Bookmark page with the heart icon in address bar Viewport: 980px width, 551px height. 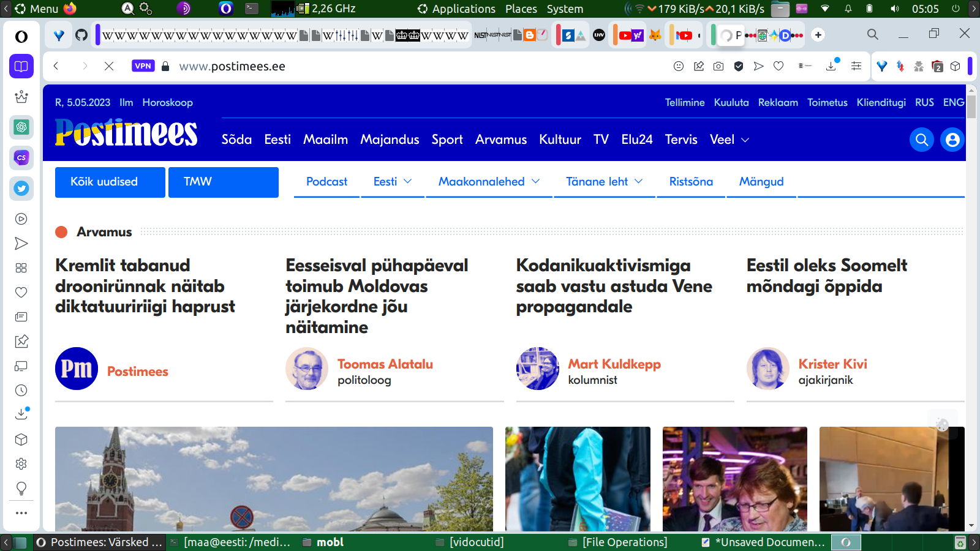coord(778,66)
